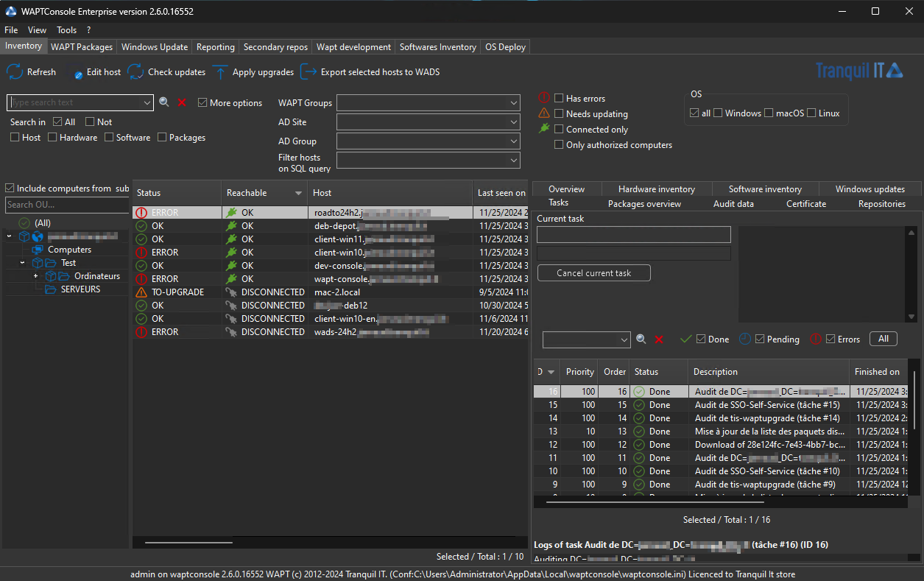This screenshot has width=924, height=581.
Task: Click the orange Needs updating triangle icon
Action: click(544, 113)
